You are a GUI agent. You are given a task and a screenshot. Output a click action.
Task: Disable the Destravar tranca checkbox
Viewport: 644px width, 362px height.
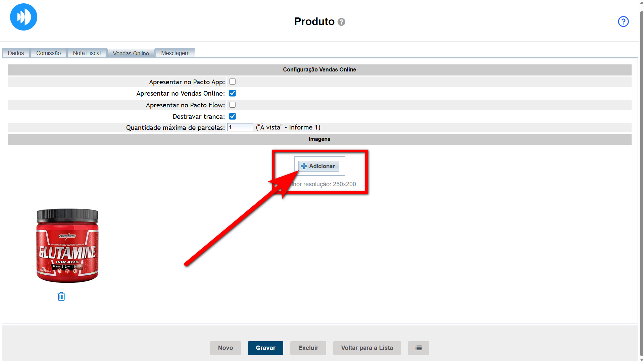tap(232, 116)
